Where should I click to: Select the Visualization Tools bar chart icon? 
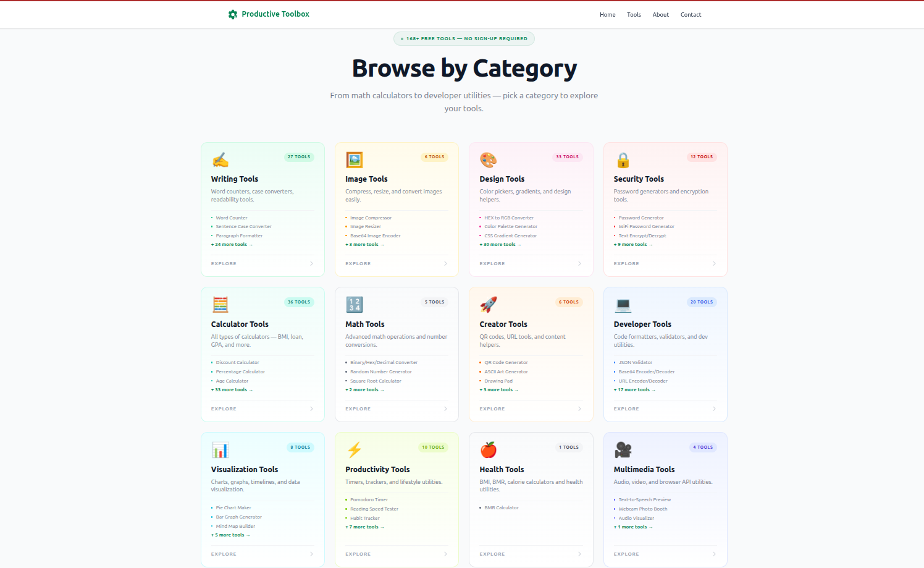(220, 450)
